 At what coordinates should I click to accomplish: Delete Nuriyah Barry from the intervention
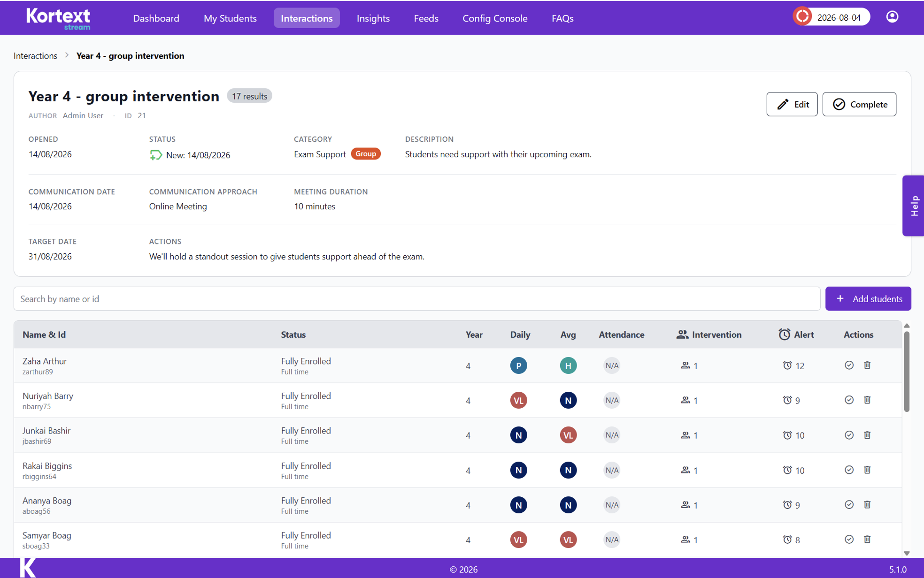(867, 400)
